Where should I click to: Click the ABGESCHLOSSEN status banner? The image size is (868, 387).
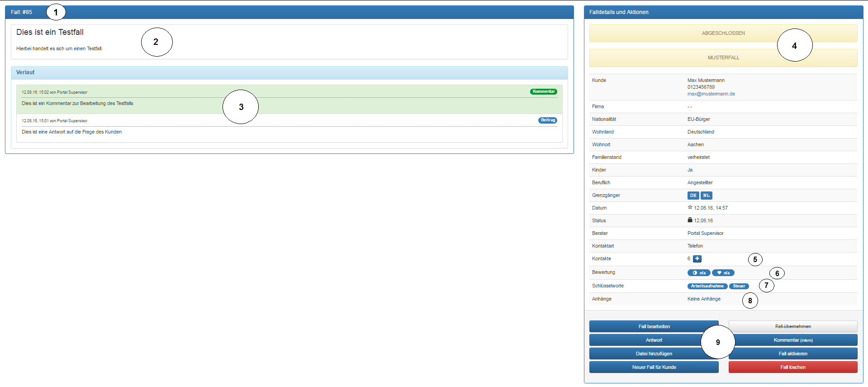point(723,33)
